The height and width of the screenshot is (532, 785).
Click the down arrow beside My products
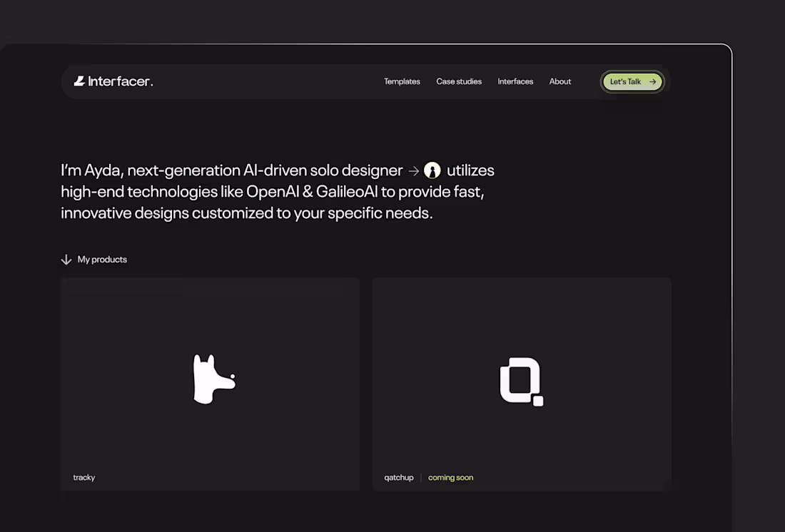click(66, 260)
